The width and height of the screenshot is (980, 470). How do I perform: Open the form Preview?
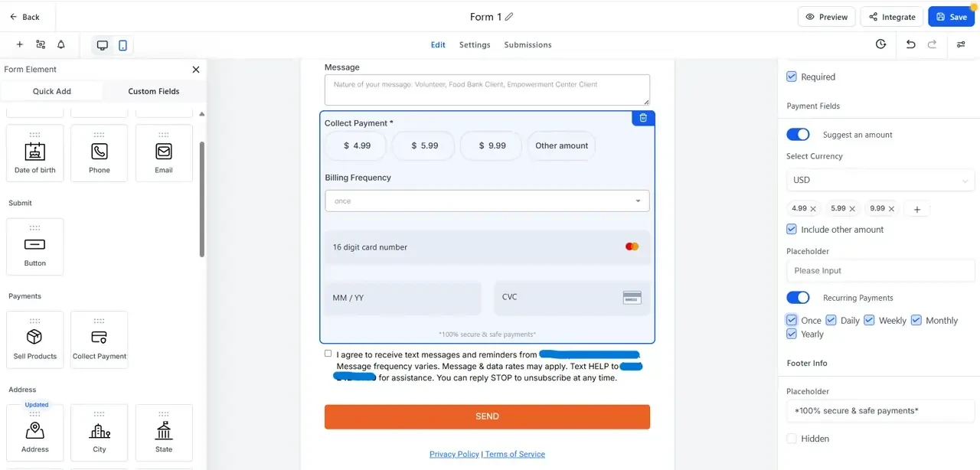point(827,16)
